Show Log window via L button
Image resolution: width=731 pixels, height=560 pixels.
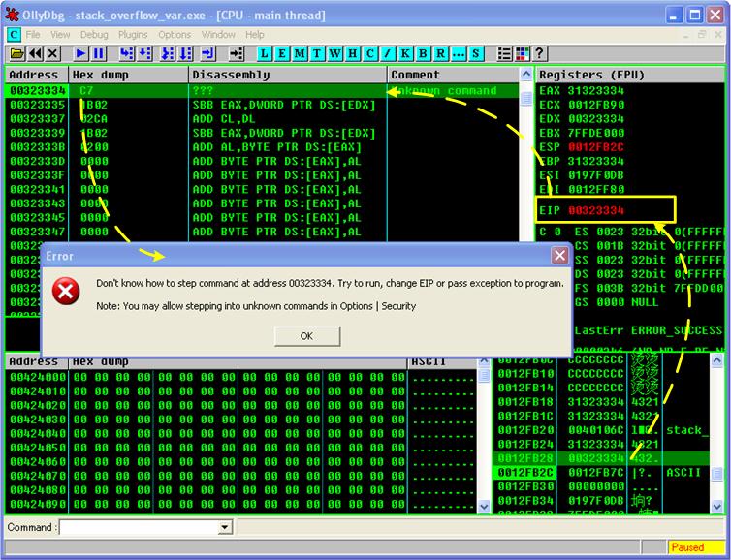(265, 53)
